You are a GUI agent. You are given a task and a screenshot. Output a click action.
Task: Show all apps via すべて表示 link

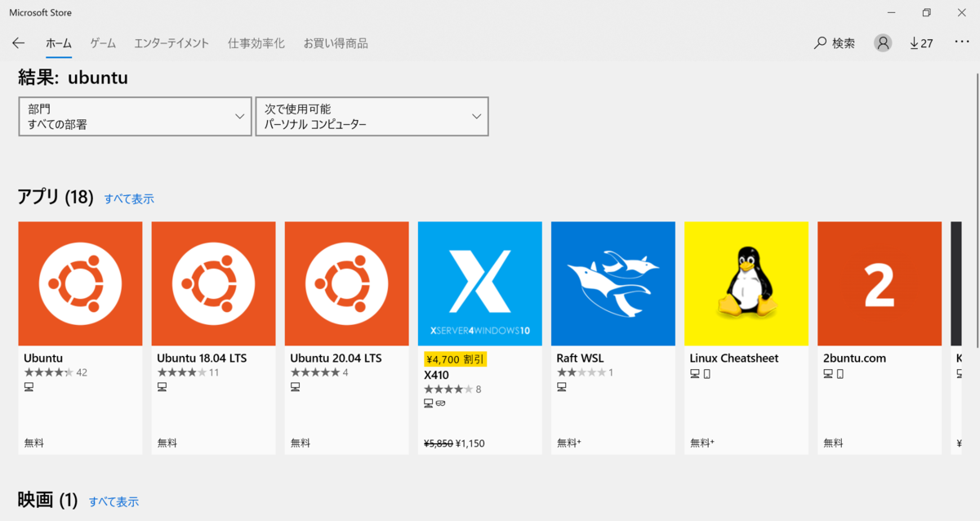coord(129,198)
